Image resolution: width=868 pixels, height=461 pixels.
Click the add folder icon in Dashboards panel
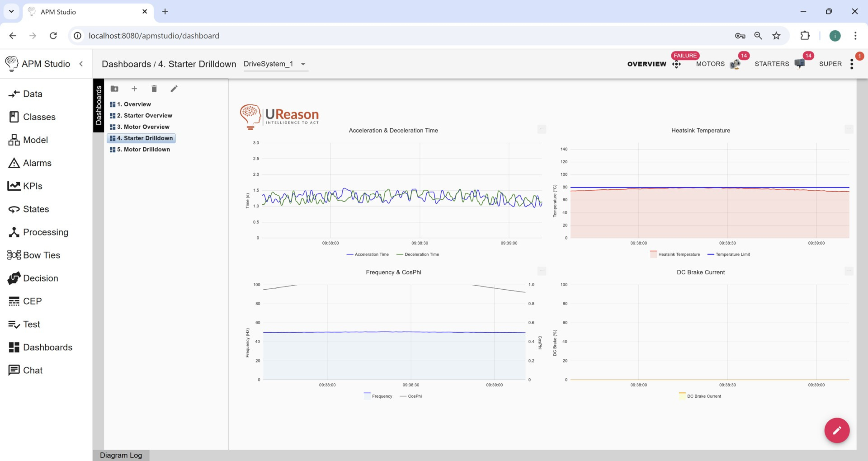(115, 89)
